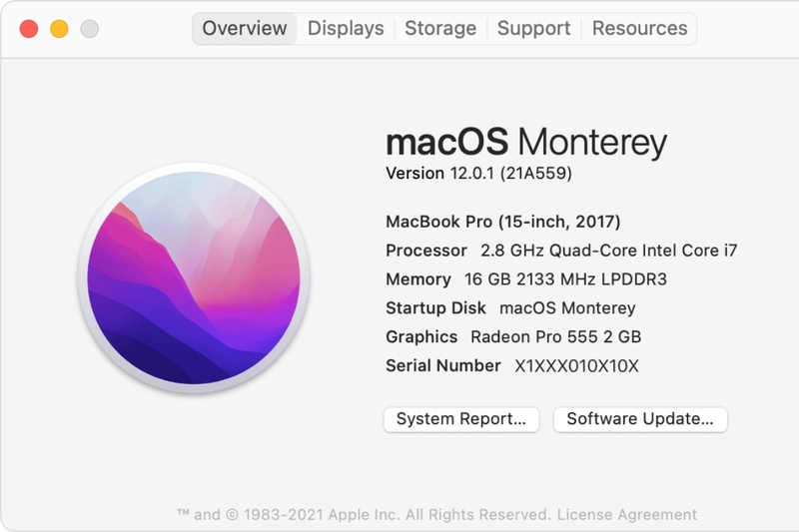The width and height of the screenshot is (799, 532).
Task: Select serial number X1XXX010X10X
Action: pos(576,366)
